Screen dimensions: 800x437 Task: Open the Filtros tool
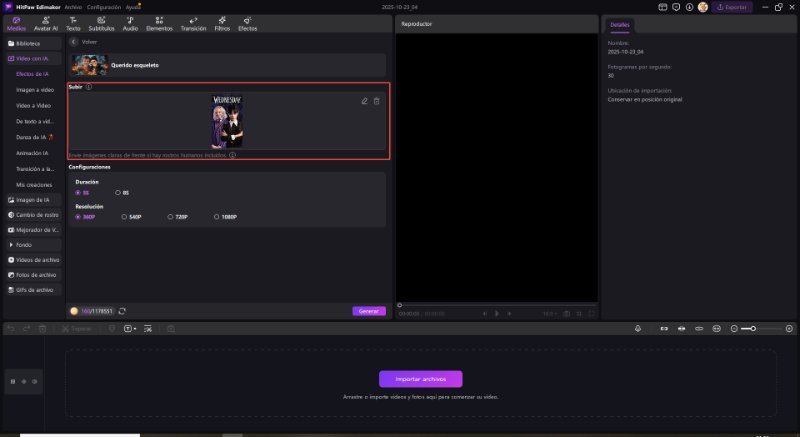(x=222, y=24)
